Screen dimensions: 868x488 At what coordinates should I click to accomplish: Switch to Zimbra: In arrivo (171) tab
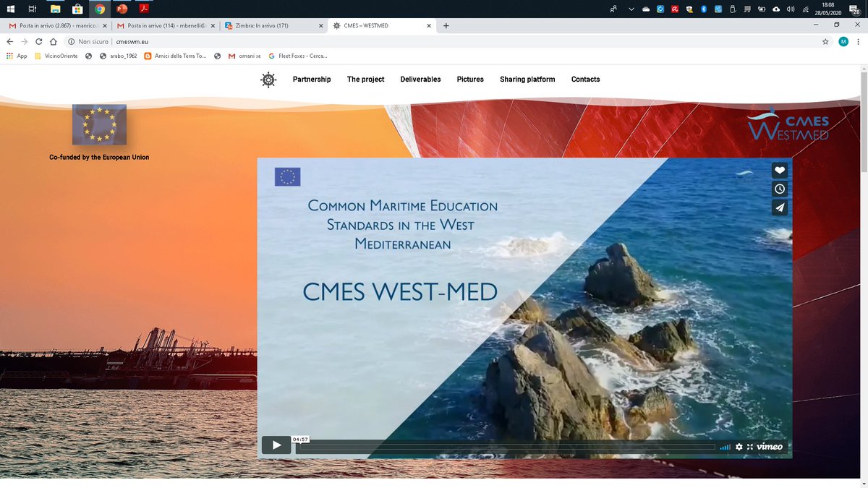272,25
